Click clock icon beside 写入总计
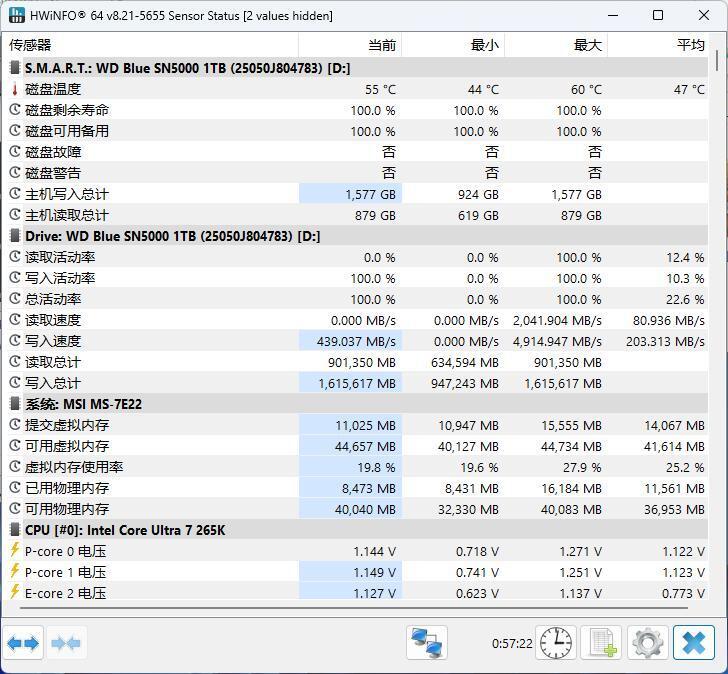The height and width of the screenshot is (674, 728). (15, 383)
